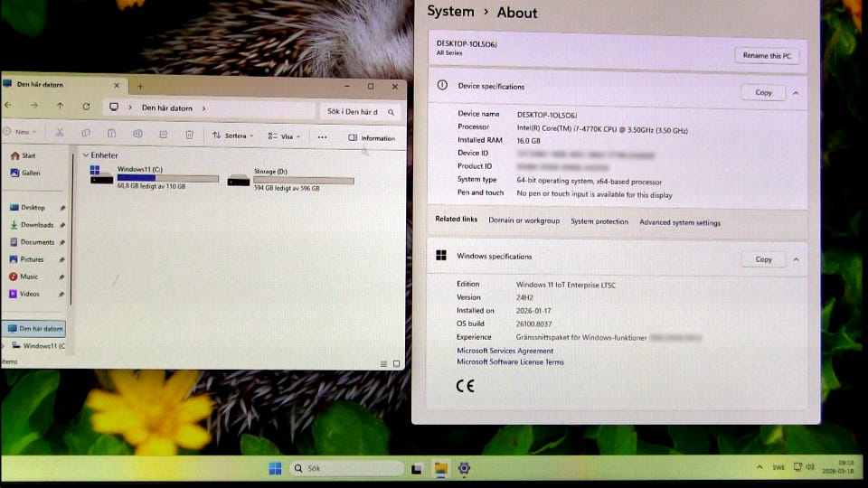
Task: Open the Visa view dropdown
Action: pyautogui.click(x=287, y=136)
